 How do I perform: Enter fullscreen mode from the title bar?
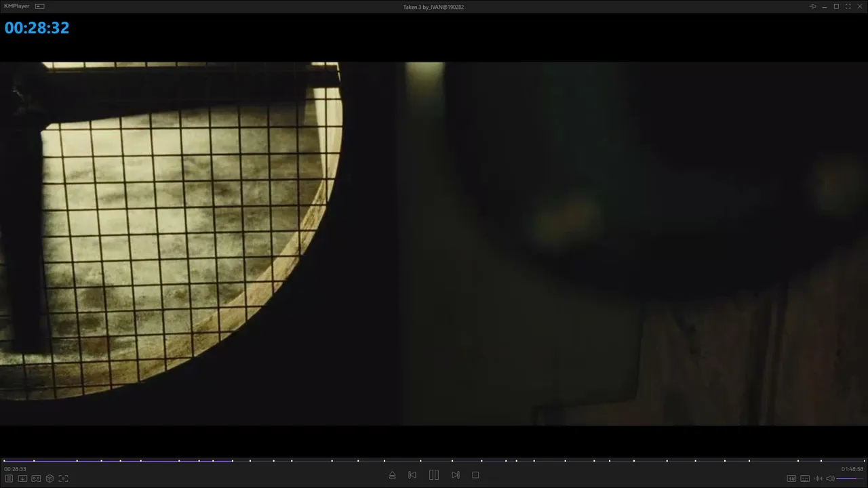point(848,6)
